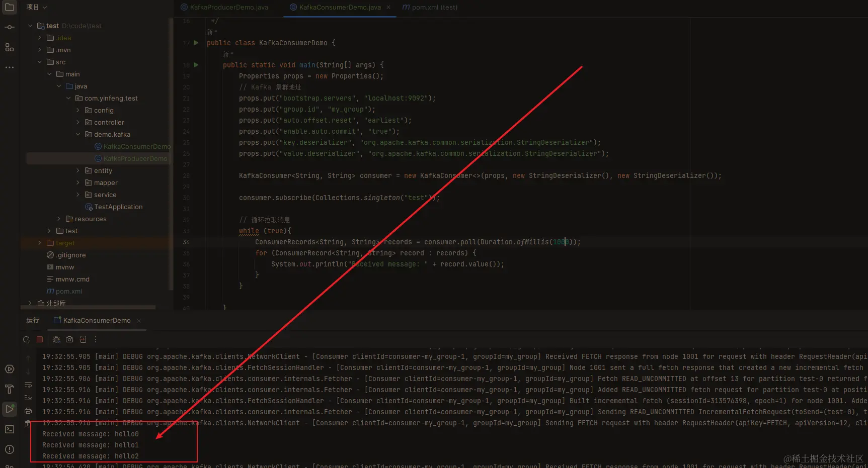Open the Build hammer tool window
This screenshot has height=468, width=868.
point(9,389)
